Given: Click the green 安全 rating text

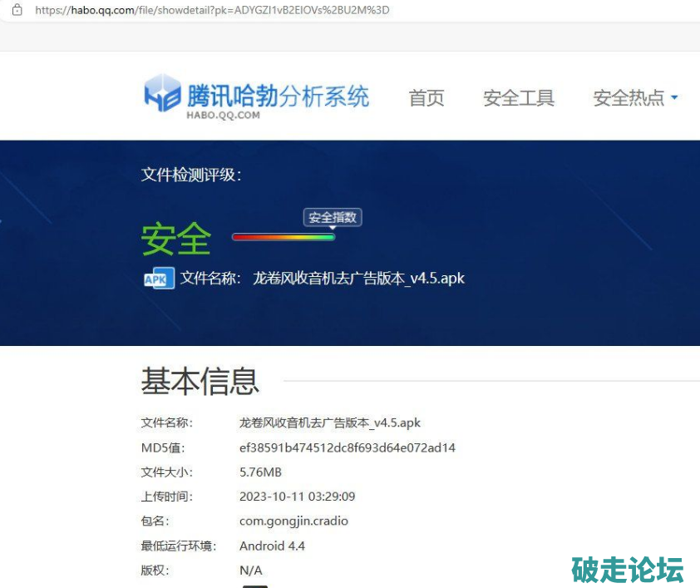Looking at the screenshot, I should tap(176, 240).
